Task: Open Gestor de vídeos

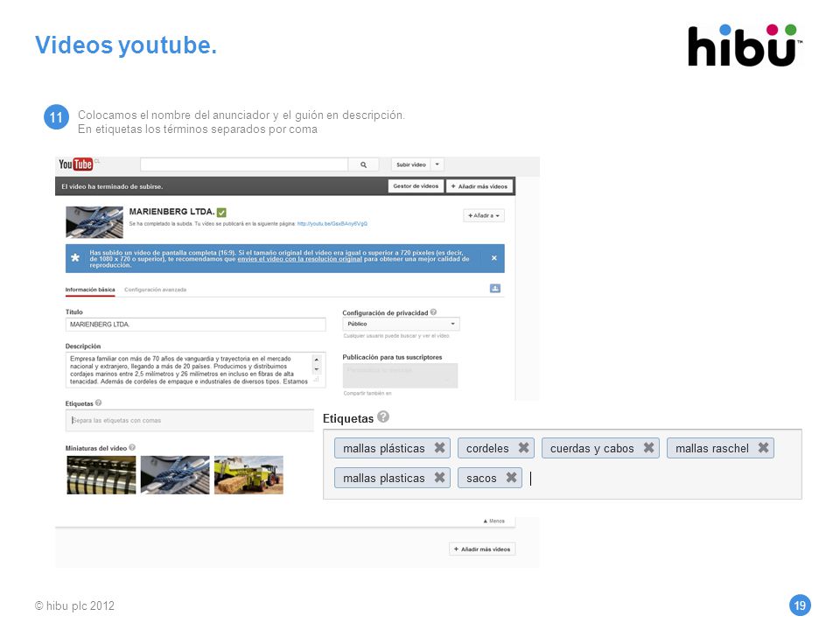Action: [x=416, y=185]
